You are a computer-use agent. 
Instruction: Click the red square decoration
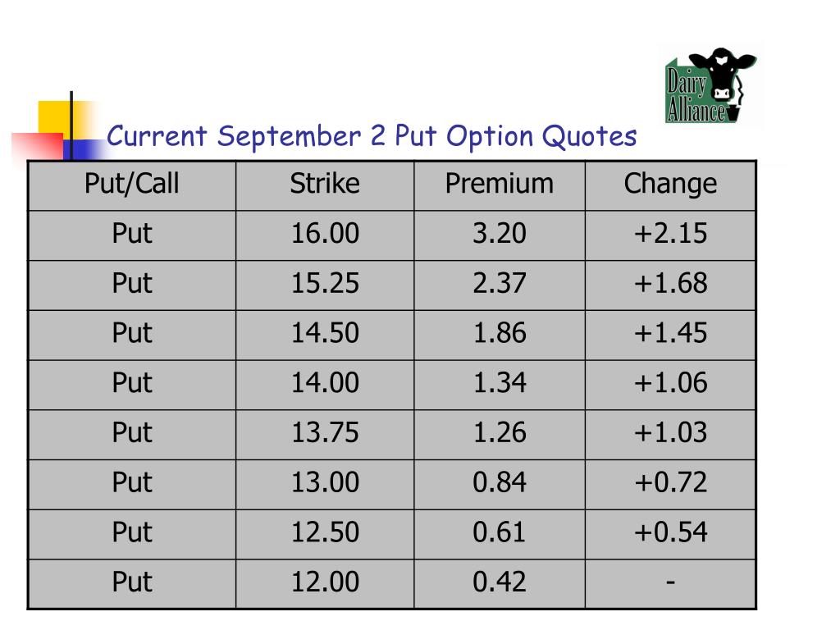point(38,146)
